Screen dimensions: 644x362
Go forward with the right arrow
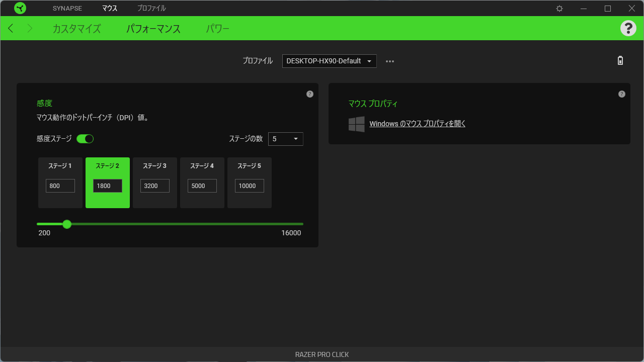[x=30, y=28]
